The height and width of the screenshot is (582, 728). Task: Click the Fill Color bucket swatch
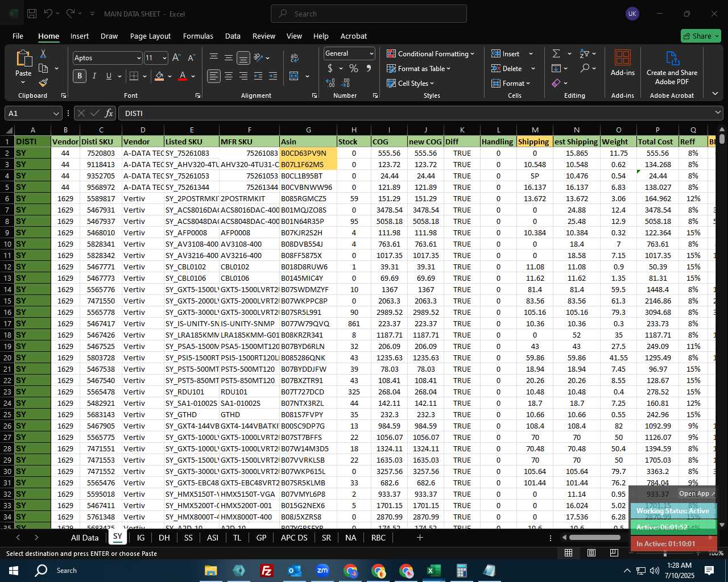point(159,76)
